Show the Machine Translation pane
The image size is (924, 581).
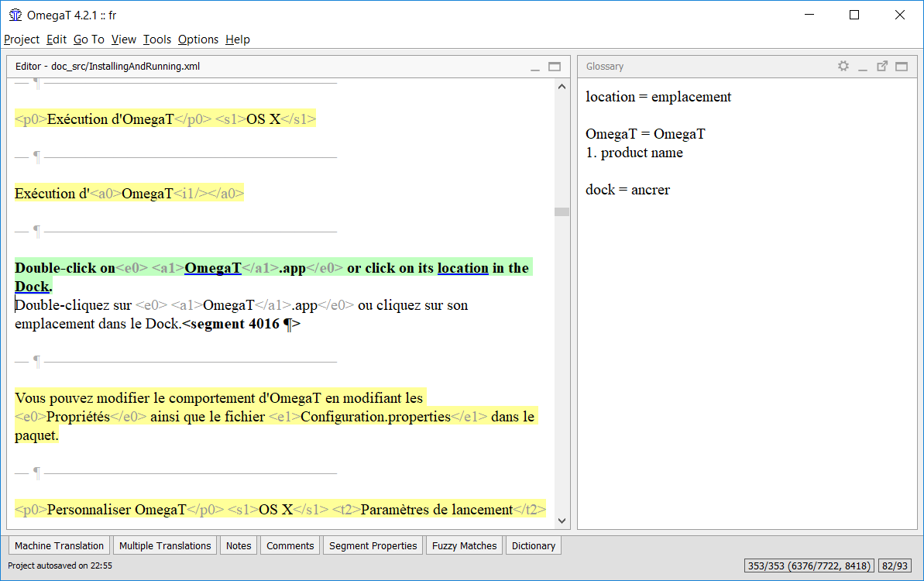pyautogui.click(x=59, y=545)
